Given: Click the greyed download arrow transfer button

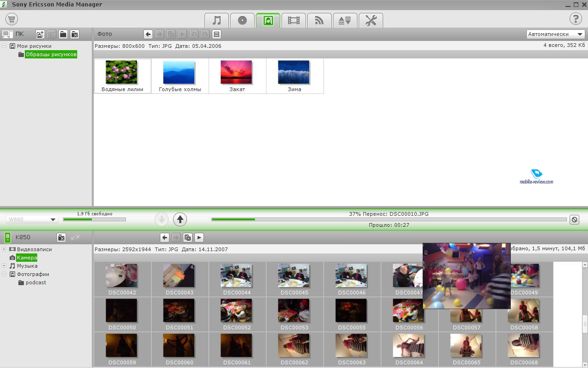Looking at the screenshot, I should [x=162, y=219].
